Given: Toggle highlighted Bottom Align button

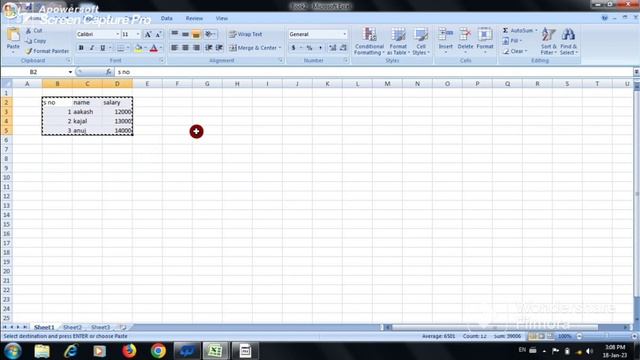Looking at the screenshot, I should coord(196,34).
